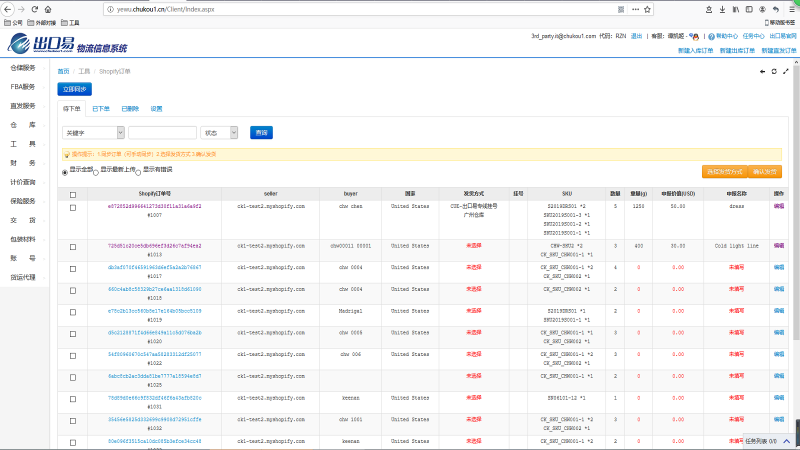
Task: Click the page vertical scrollbar
Action: click(796, 204)
